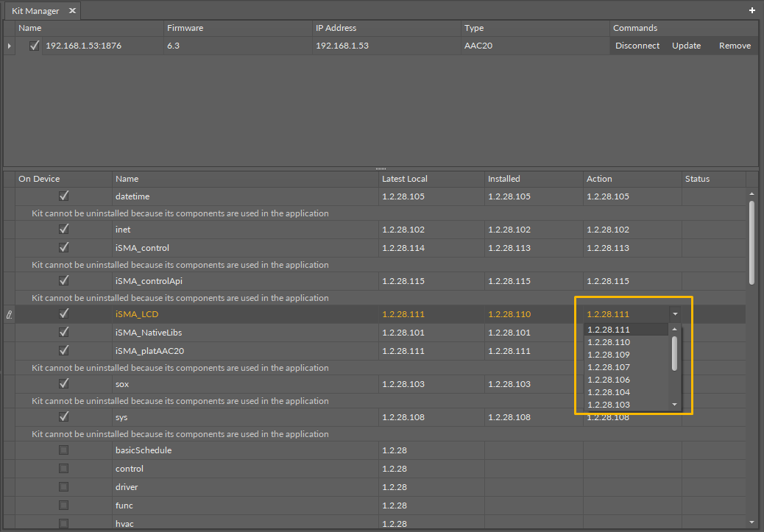This screenshot has width=764, height=532.
Task: Click the plus icon to add a tab
Action: [751, 11]
